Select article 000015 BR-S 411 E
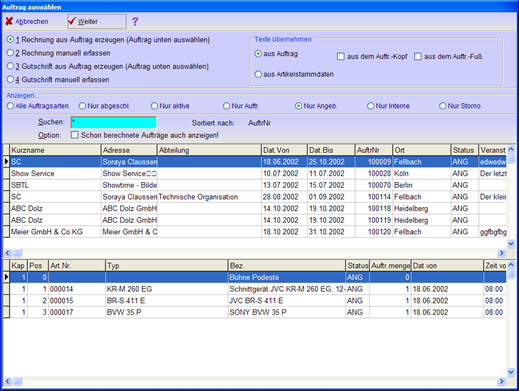The height and width of the screenshot is (391, 519). (255, 301)
